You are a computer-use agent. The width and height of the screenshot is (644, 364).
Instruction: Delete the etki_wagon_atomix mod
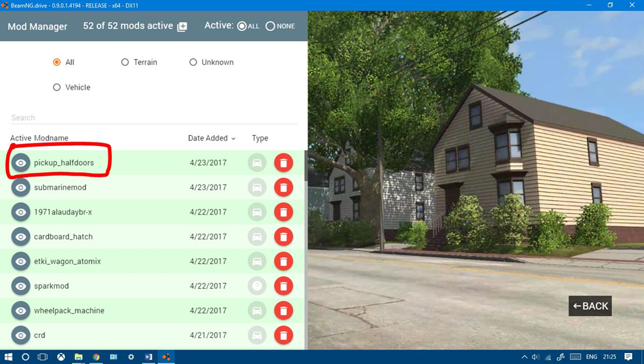click(284, 261)
